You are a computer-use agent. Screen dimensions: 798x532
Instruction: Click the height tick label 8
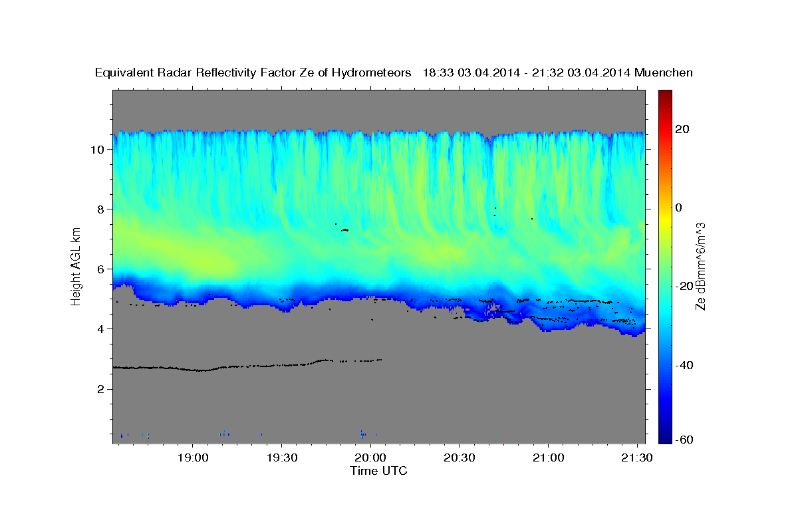101,209
